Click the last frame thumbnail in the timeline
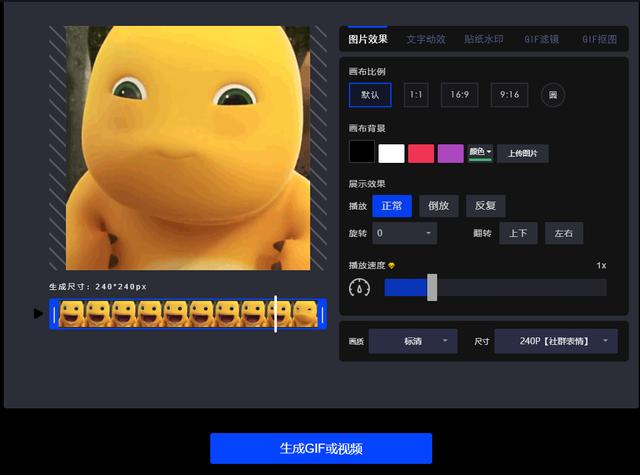Image resolution: width=640 pixels, height=475 pixels. point(305,314)
